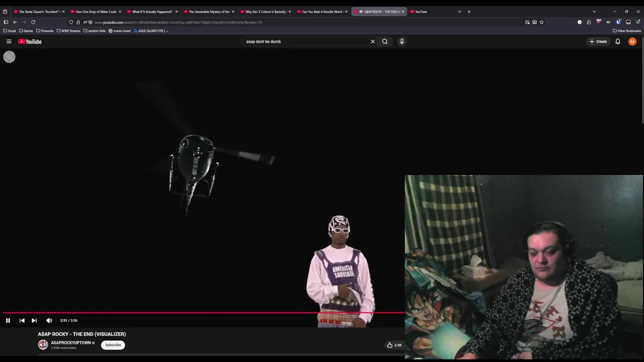Run search with magnifier button
This screenshot has width=644, height=362.
tap(385, 42)
